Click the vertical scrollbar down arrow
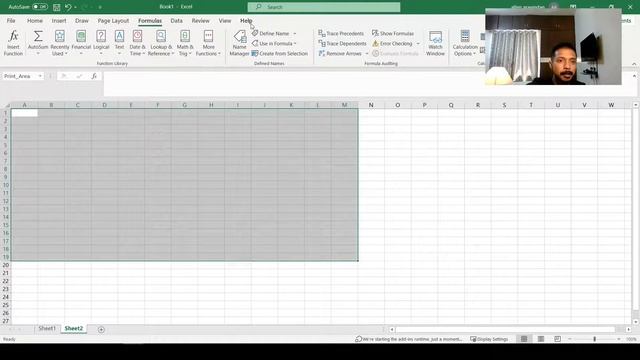The height and width of the screenshot is (360, 640). point(636,322)
